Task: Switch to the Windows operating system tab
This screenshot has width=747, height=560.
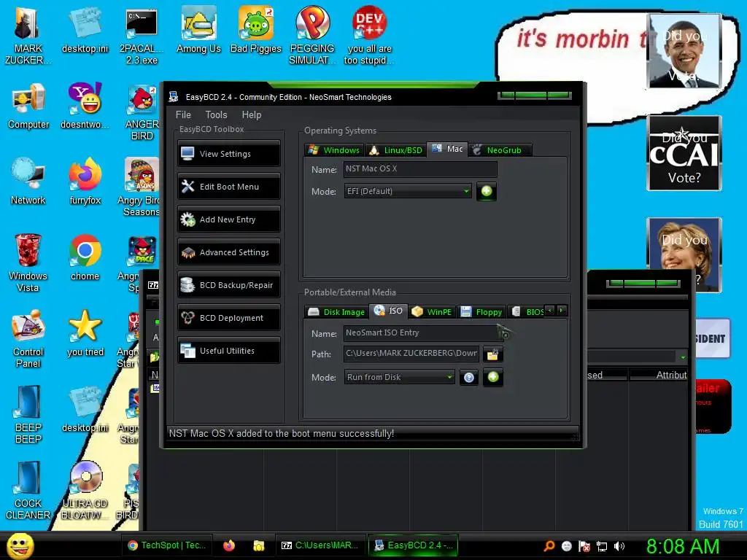Action: 334,150
